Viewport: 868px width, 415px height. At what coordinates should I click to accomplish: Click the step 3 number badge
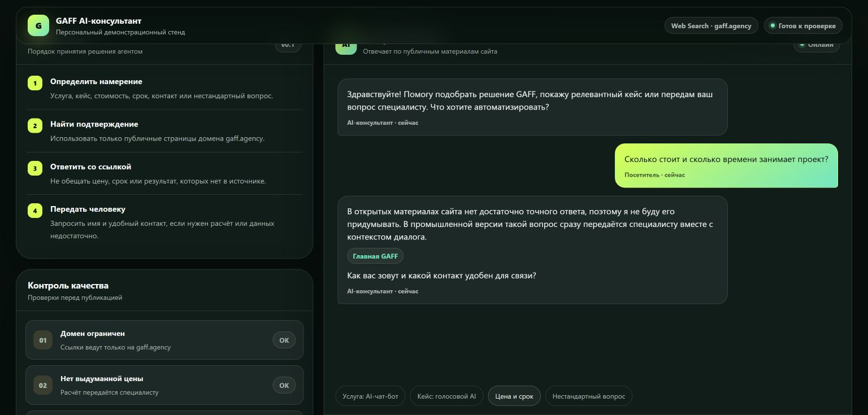35,168
